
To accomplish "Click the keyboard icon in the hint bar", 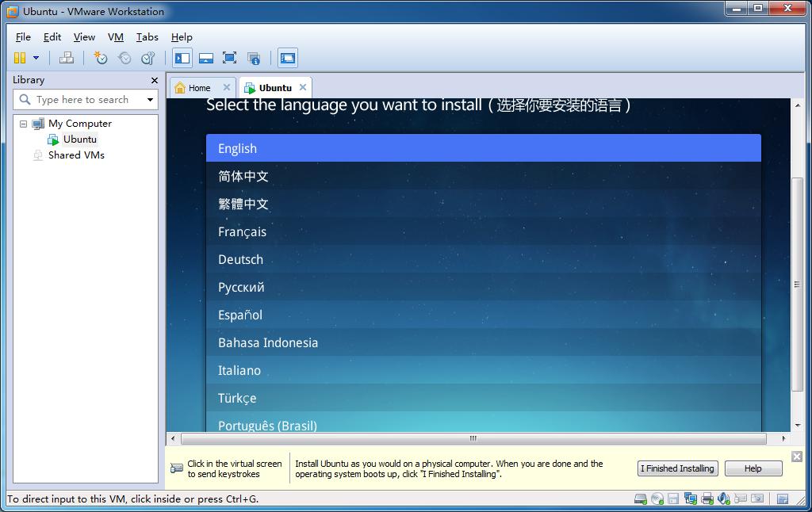I will (x=177, y=468).
